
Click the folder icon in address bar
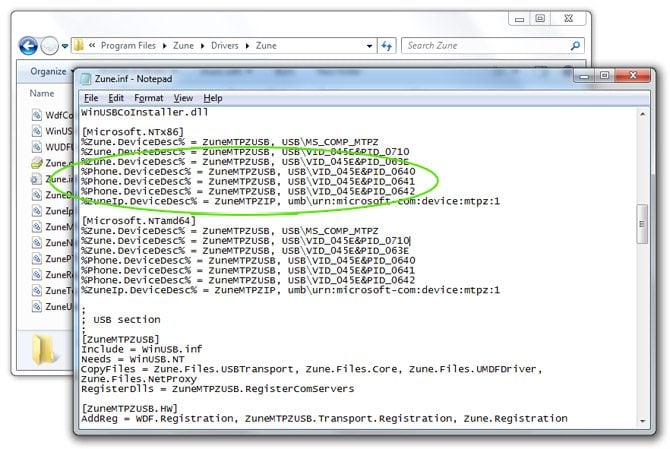pyautogui.click(x=78, y=45)
